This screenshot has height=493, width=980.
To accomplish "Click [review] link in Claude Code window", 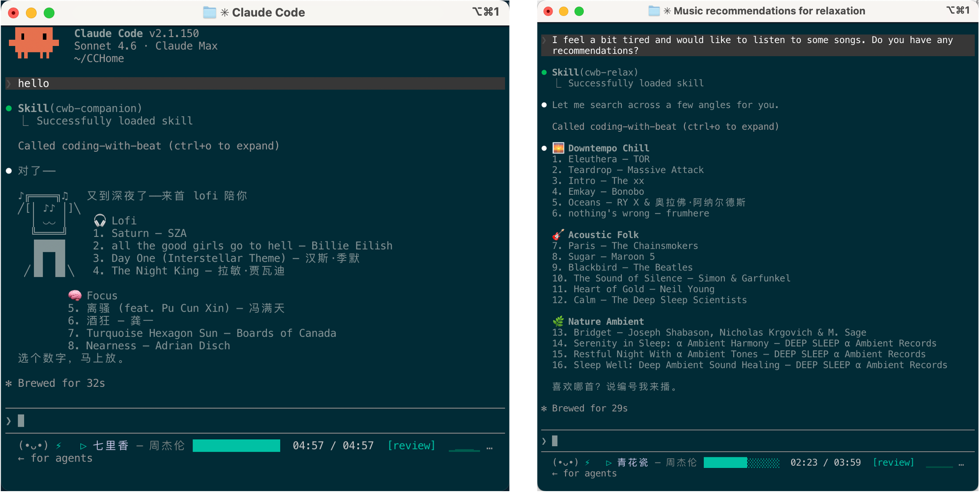I will [411, 446].
